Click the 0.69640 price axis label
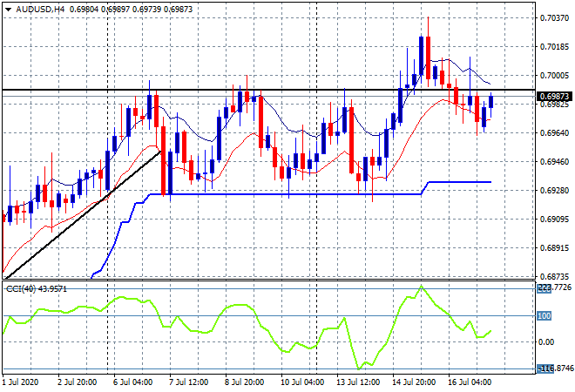This screenshot has width=575, height=392. [554, 132]
